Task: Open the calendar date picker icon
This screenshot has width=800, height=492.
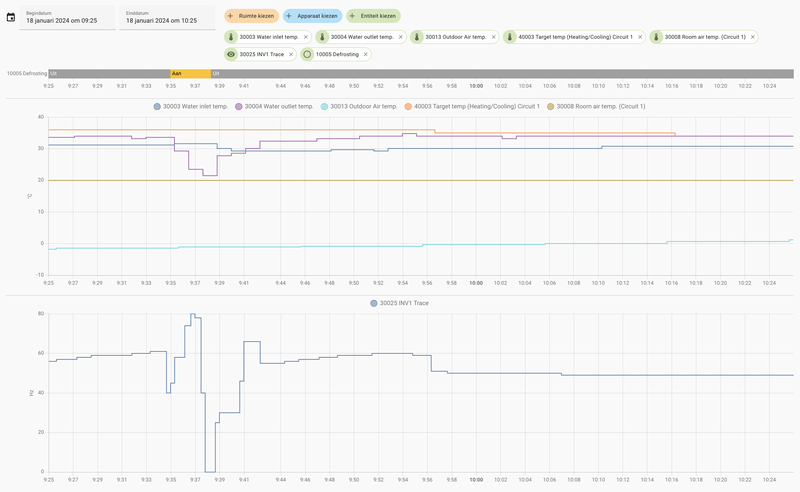Action: pos(11,17)
